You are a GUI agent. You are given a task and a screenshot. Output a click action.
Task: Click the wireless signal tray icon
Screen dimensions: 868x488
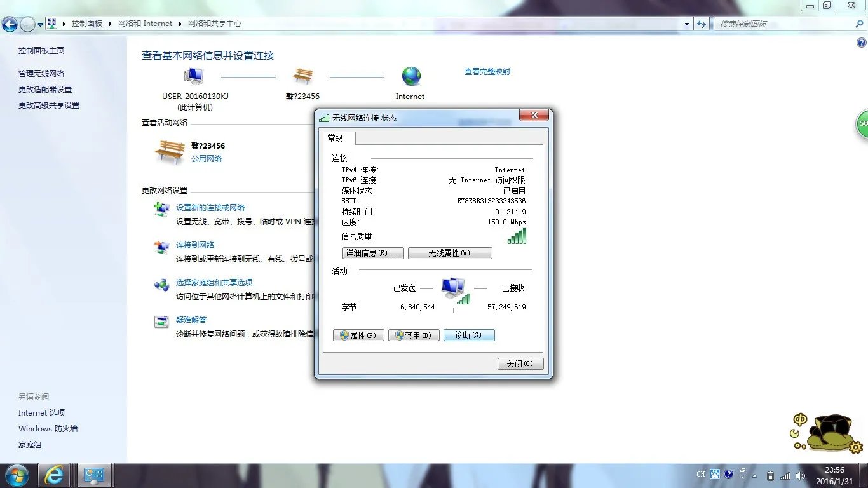[785, 475]
